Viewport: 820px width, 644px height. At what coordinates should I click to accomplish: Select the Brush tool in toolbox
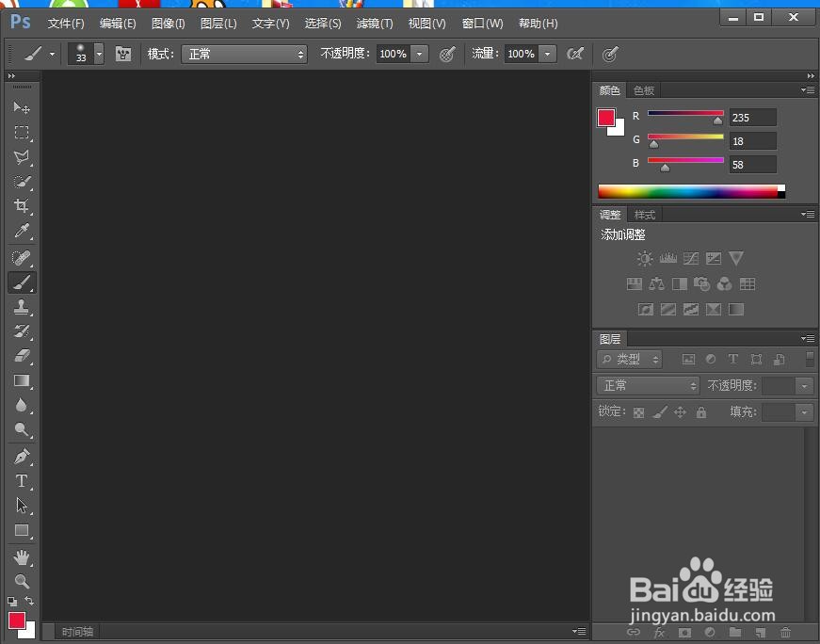click(22, 282)
